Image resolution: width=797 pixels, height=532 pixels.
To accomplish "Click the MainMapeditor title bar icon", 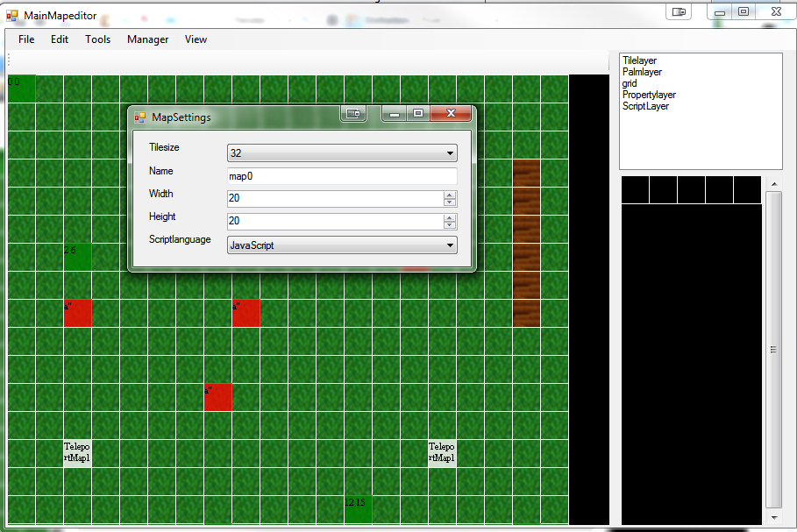I will [12, 15].
